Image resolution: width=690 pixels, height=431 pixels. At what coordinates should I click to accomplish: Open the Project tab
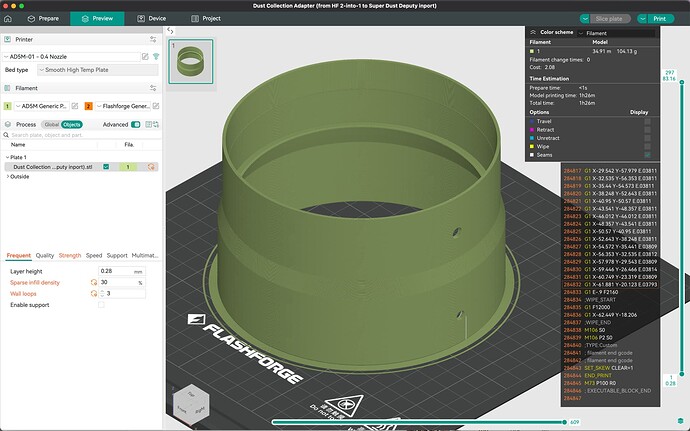pyautogui.click(x=206, y=18)
